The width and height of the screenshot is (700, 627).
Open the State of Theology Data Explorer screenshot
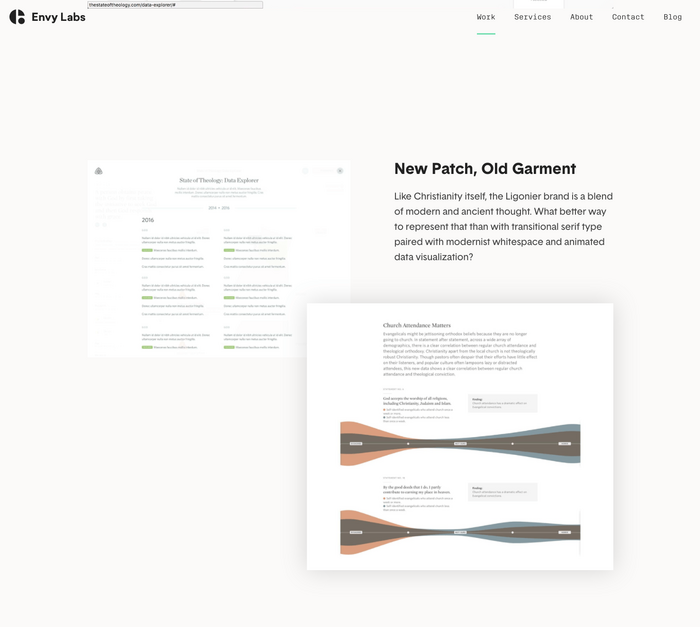point(219,258)
